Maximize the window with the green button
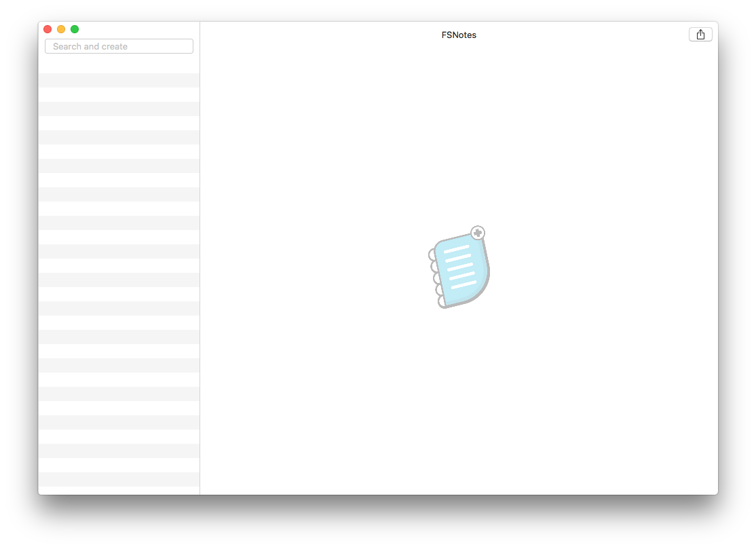The width and height of the screenshot is (756, 549). pos(75,29)
